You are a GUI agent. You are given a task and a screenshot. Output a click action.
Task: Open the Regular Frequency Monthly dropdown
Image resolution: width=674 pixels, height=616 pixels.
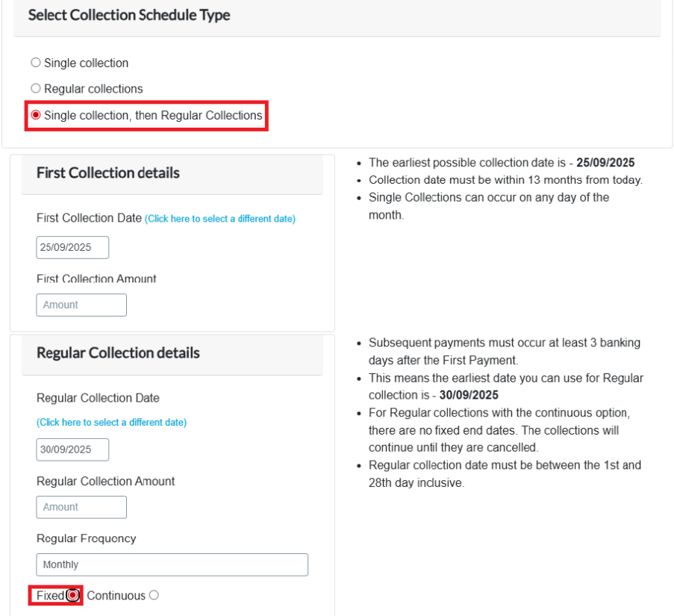coord(172,564)
